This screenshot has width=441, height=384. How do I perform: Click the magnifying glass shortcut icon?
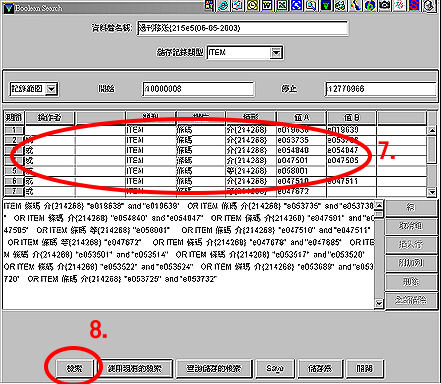point(311,6)
